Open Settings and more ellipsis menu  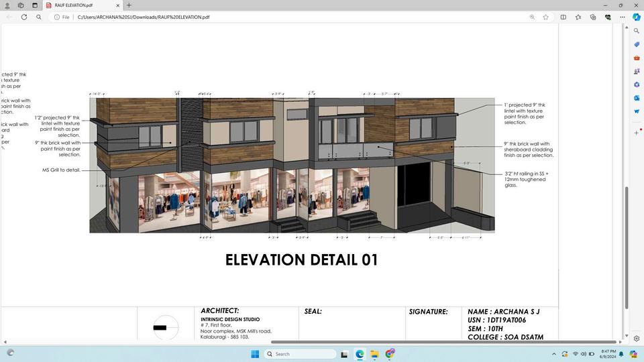(x=623, y=17)
